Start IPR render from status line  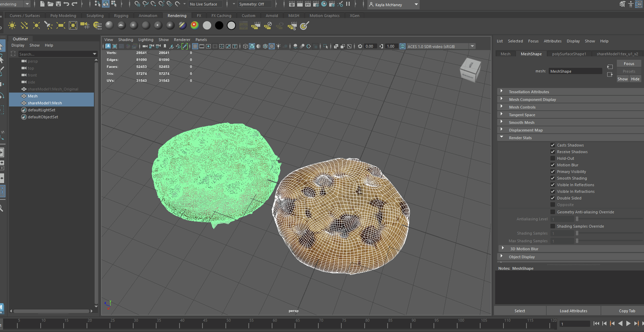click(308, 4)
